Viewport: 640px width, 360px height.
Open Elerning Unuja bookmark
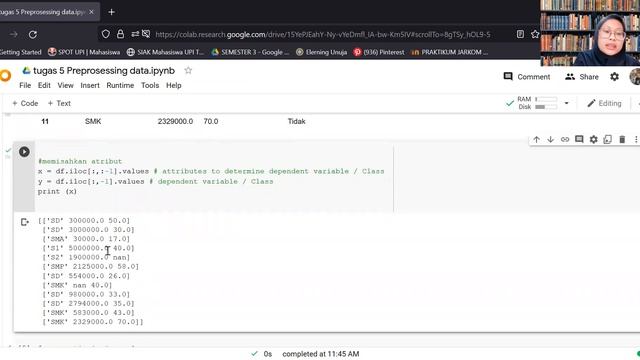point(321,52)
